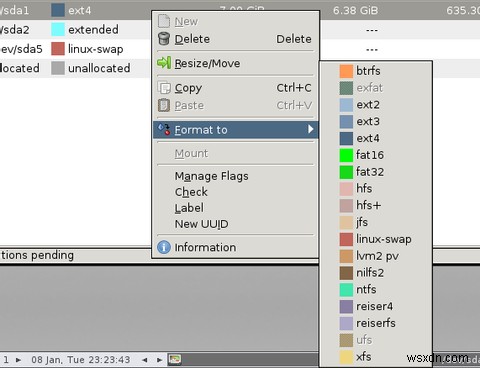Select btrfs filesystem label
The height and width of the screenshot is (368, 480).
coord(368,71)
